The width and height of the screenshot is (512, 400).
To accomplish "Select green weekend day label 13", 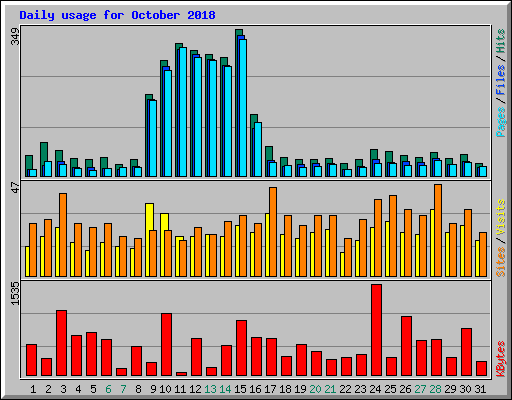I will [210, 389].
